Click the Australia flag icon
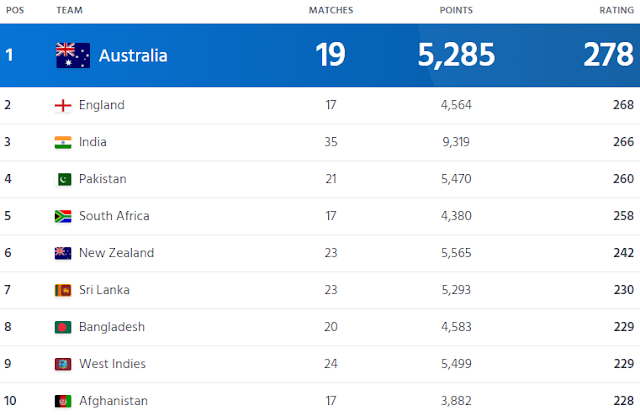This screenshot has width=640, height=416. [x=73, y=55]
